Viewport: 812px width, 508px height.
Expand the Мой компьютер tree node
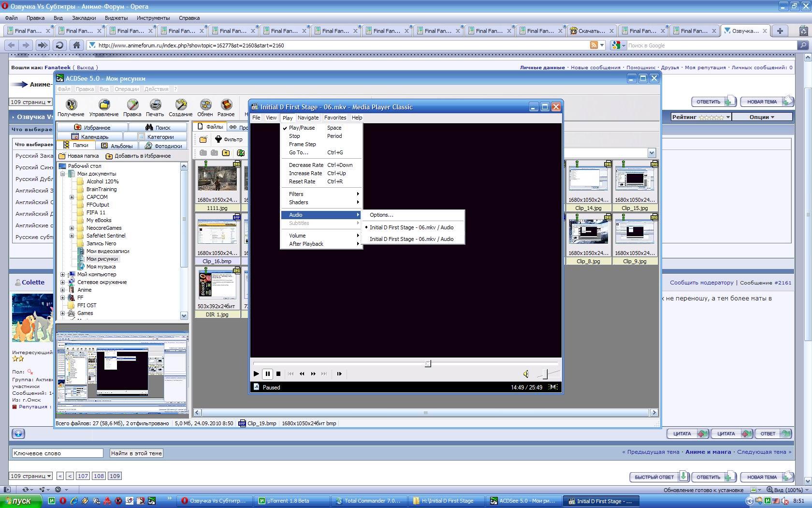tap(62, 274)
